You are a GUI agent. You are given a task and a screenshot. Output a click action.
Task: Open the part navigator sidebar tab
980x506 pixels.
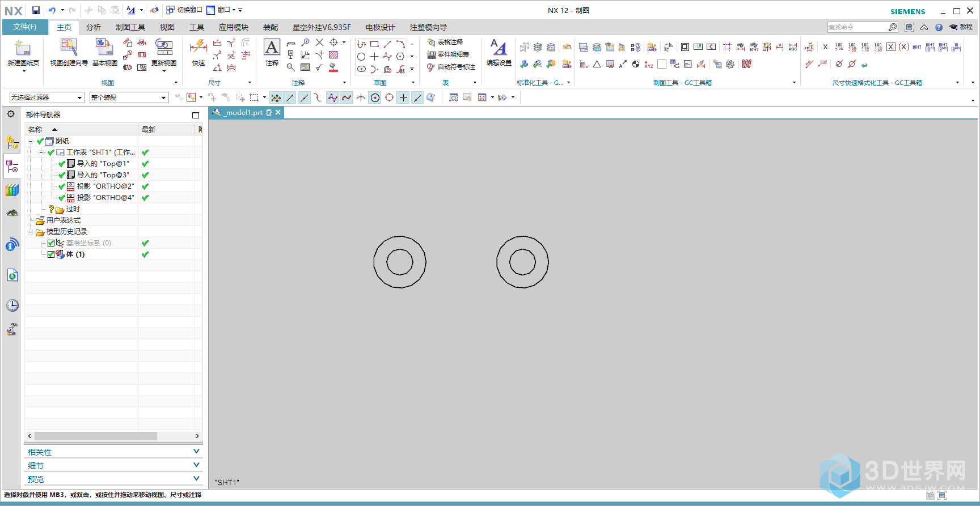coord(12,167)
